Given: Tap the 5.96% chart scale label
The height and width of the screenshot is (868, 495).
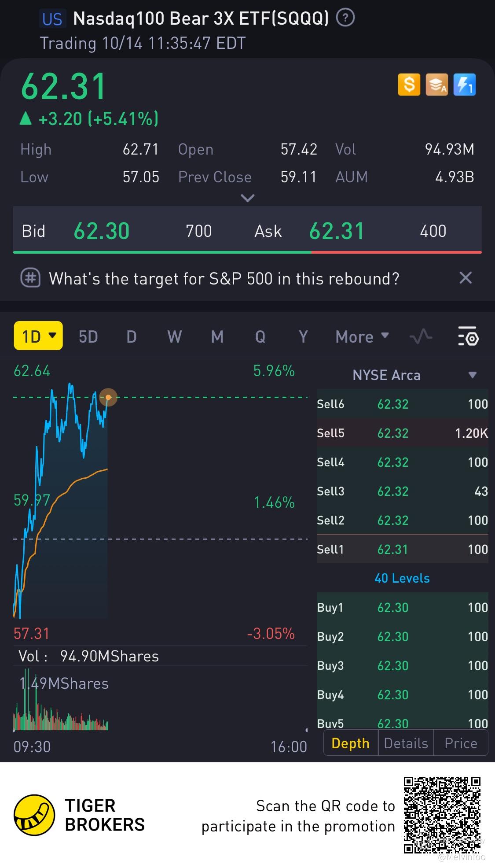Looking at the screenshot, I should point(274,371).
